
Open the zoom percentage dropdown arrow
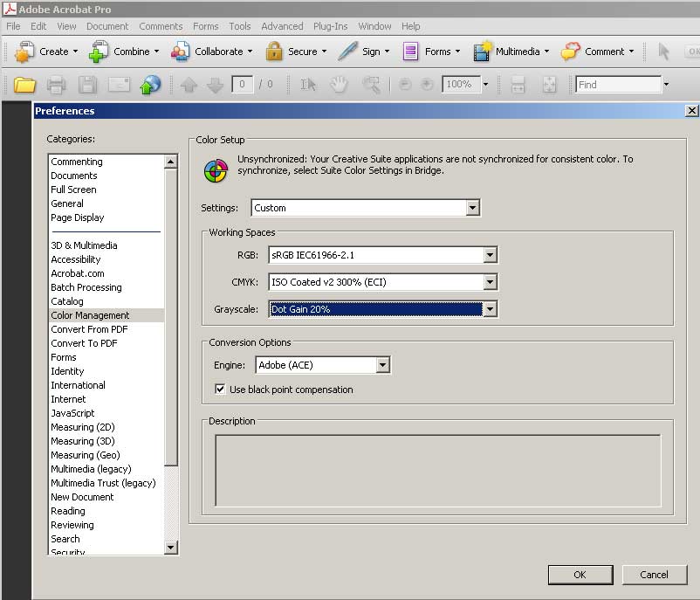pos(486,84)
